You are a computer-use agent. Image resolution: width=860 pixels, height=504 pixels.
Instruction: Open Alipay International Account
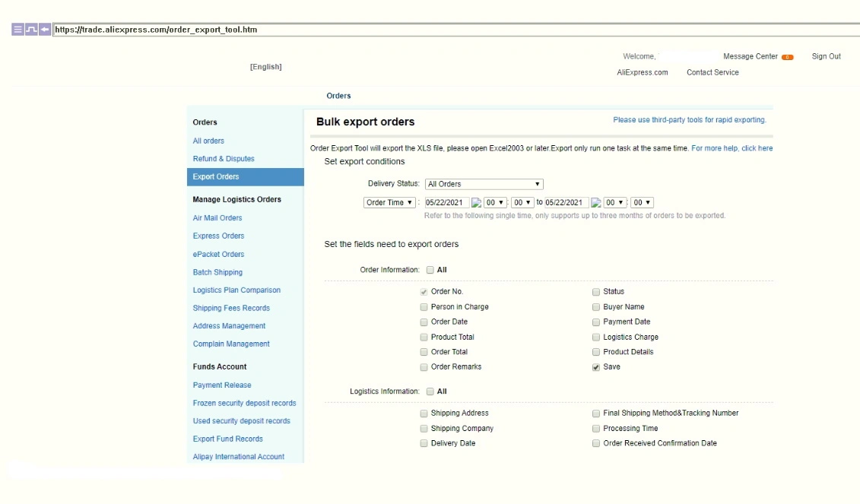click(238, 457)
